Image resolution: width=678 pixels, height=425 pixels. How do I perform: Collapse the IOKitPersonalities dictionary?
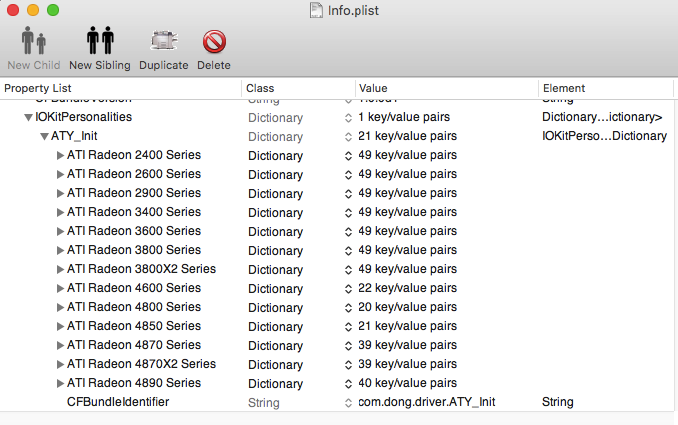point(29,117)
